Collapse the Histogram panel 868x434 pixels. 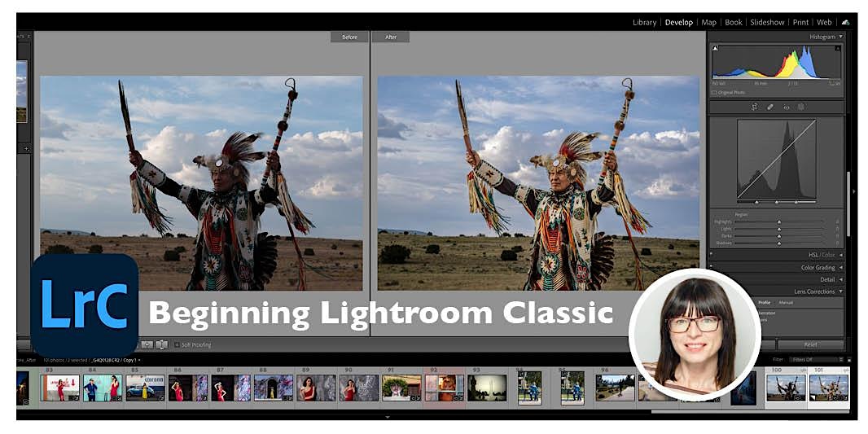pyautogui.click(x=840, y=37)
